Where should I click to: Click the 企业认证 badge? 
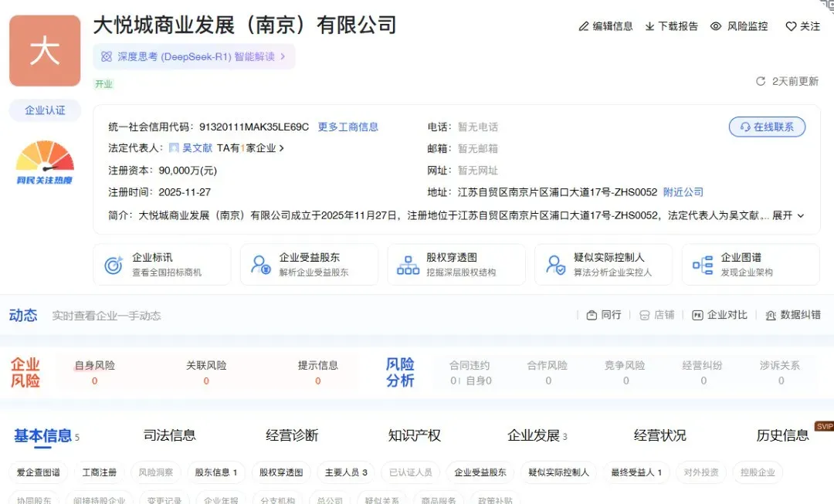click(x=46, y=110)
